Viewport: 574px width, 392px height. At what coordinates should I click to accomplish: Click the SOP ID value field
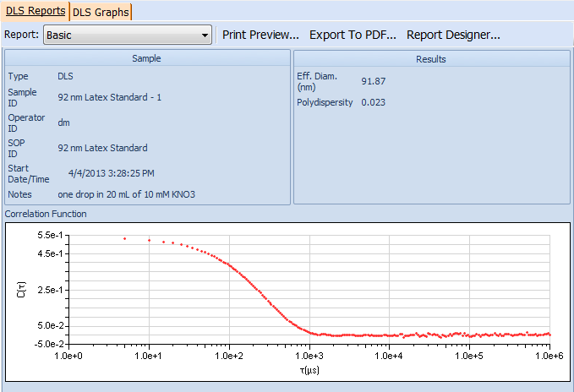coord(102,148)
